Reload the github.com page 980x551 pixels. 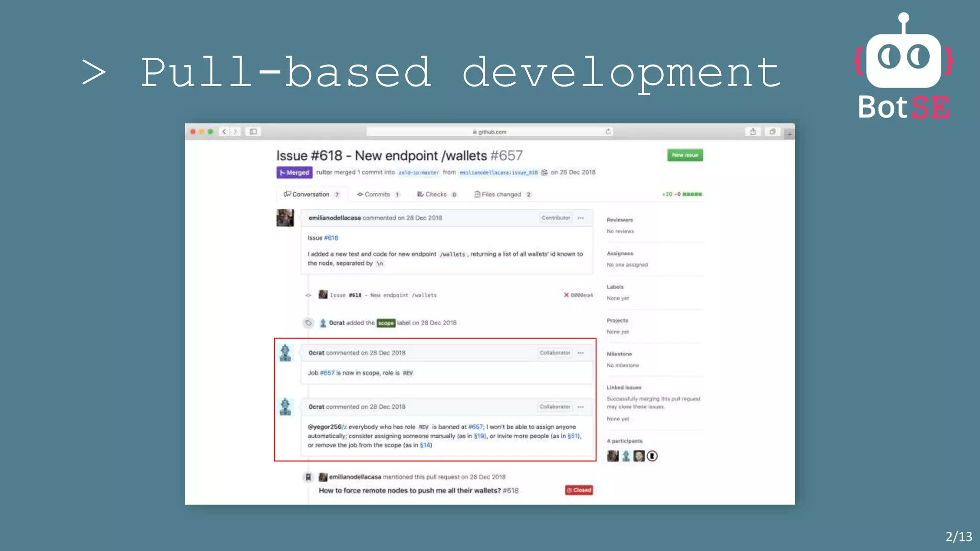click(x=608, y=132)
